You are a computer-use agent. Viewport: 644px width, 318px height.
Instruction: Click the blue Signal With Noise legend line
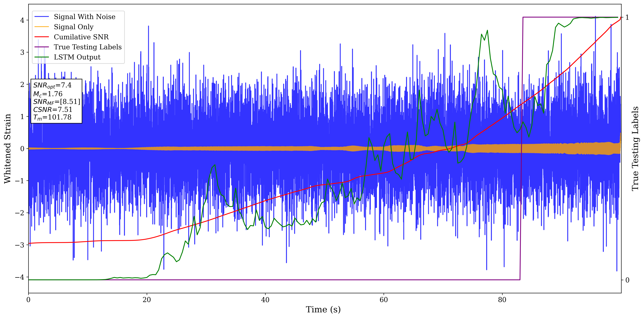coord(42,17)
